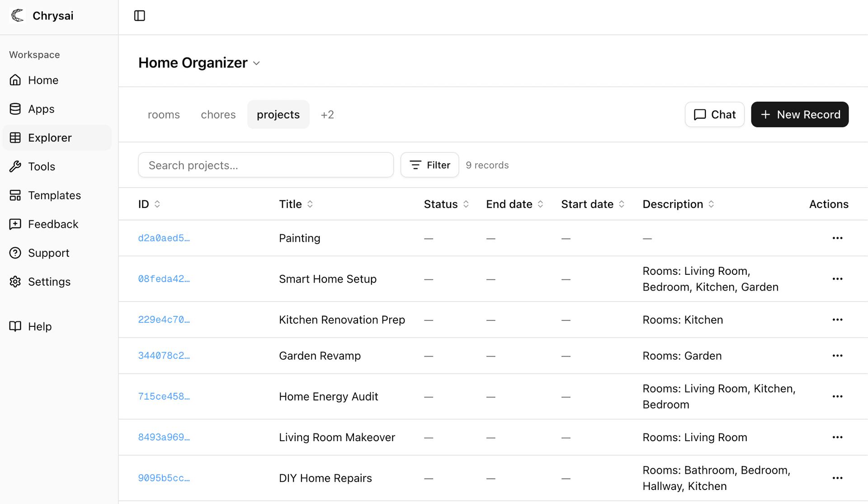Create a New Record

(800, 114)
